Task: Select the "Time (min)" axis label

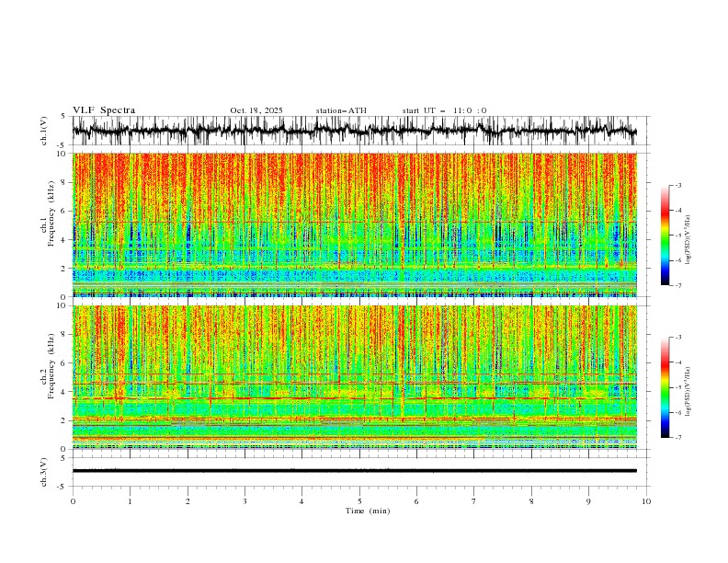Action: click(x=368, y=511)
